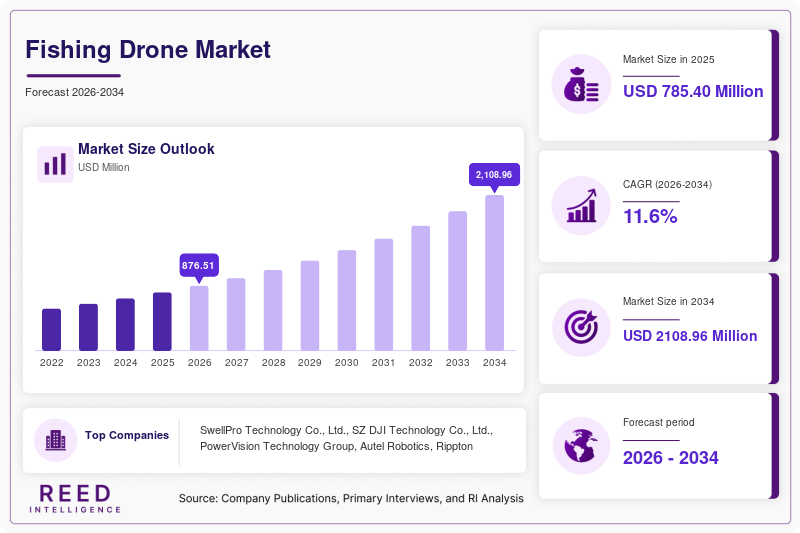Click the SwellPro Technology company line
This screenshot has height=533, width=800.
[x=346, y=430]
